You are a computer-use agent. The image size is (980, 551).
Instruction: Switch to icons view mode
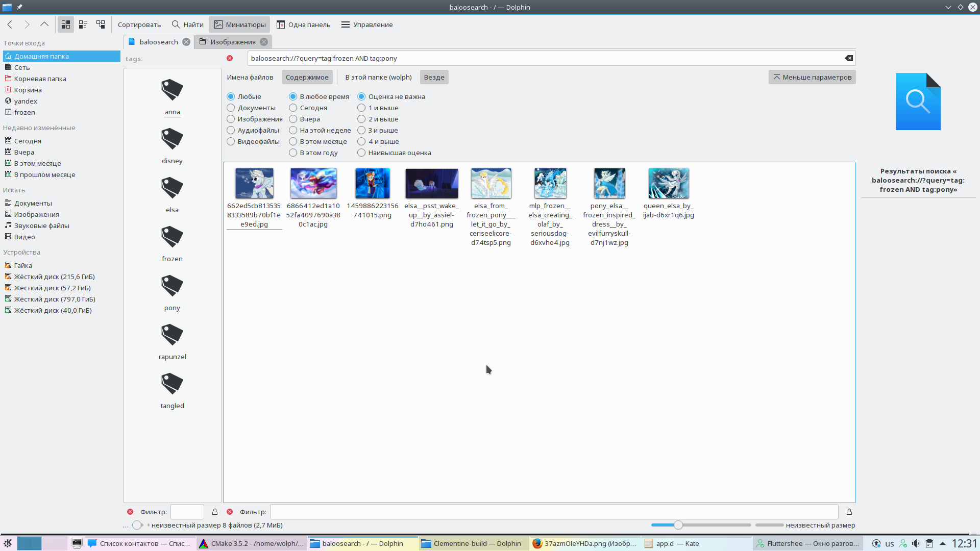[66, 24]
